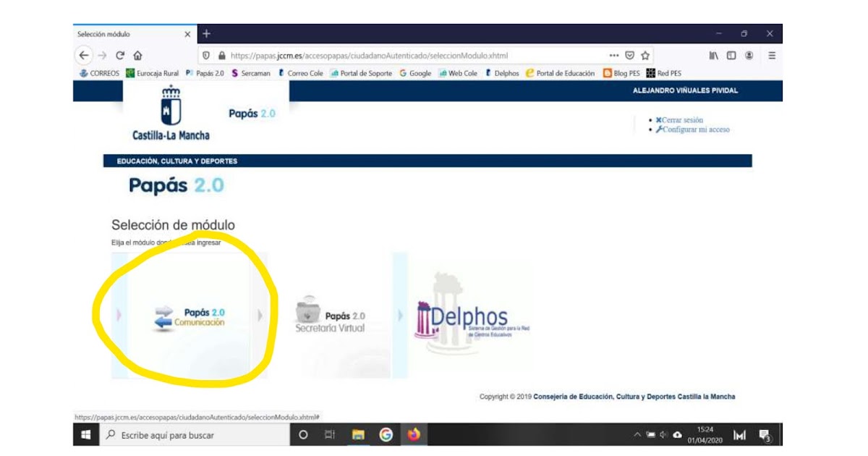The width and height of the screenshot is (868, 456).
Task: Open the Web Cole bookmark
Action: click(458, 73)
